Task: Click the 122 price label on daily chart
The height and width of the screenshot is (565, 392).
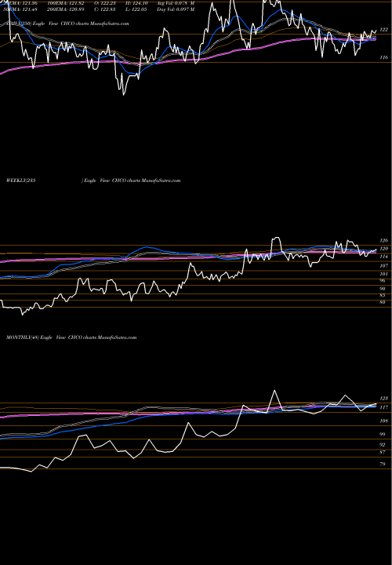Action: click(x=384, y=30)
